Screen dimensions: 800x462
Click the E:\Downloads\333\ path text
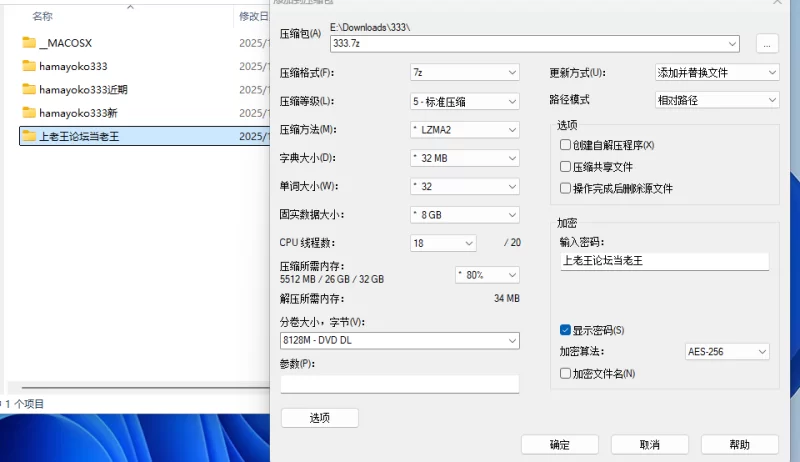[370, 28]
